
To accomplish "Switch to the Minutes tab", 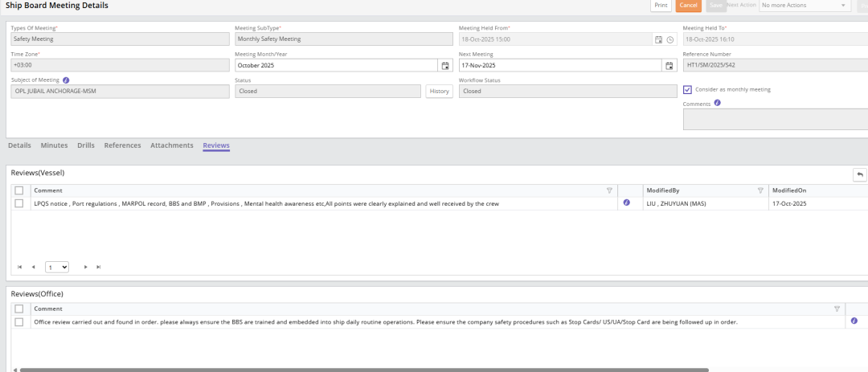I will pos(54,145).
